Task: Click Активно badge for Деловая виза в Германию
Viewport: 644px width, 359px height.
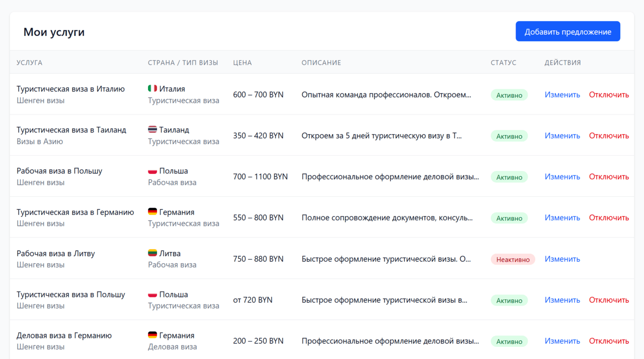Action: [509, 341]
